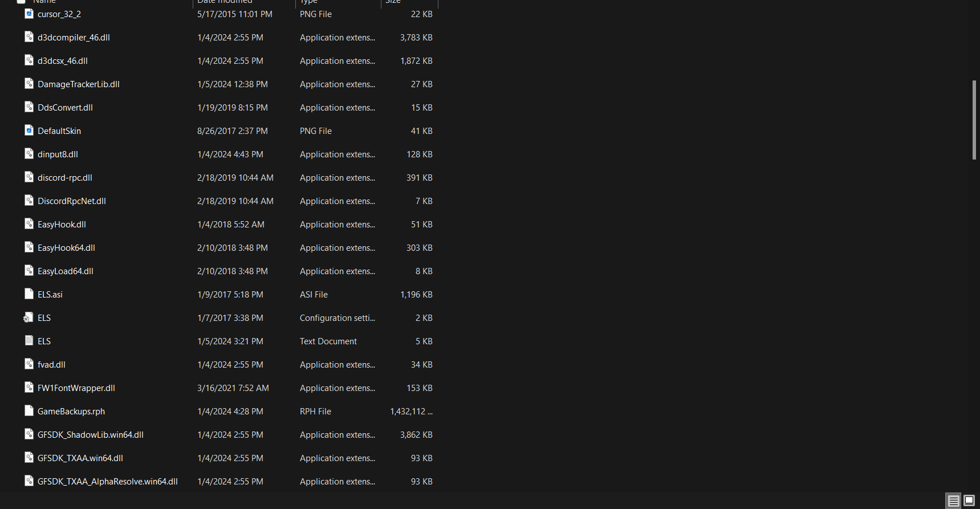Screen dimensions: 980x509
Task: Click the EasyHook64.dll file icon
Action: pos(29,247)
